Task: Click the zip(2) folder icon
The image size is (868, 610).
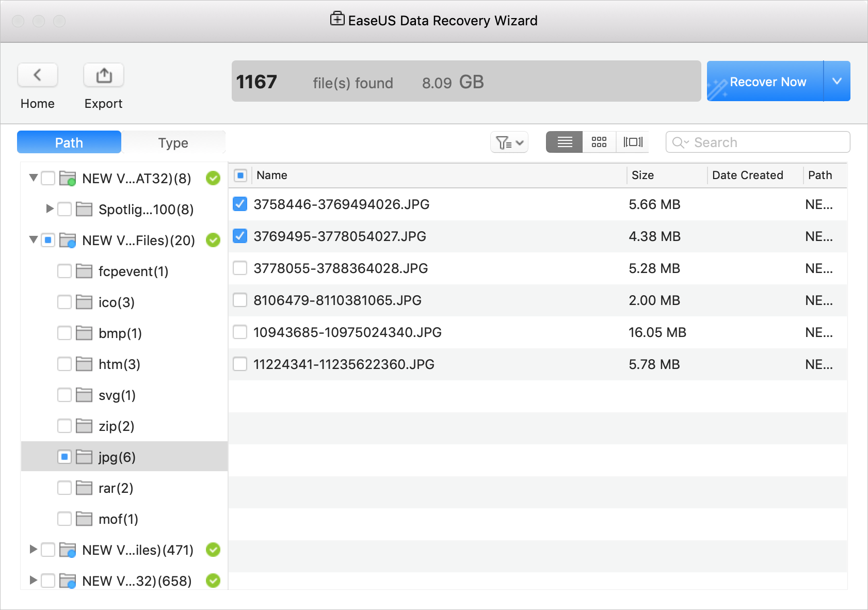Action: click(x=84, y=426)
